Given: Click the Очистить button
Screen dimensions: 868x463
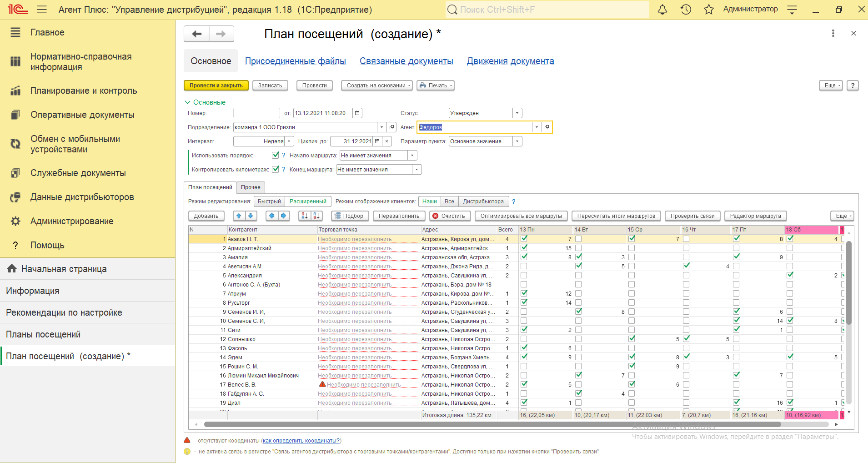Looking at the screenshot, I should (x=450, y=216).
